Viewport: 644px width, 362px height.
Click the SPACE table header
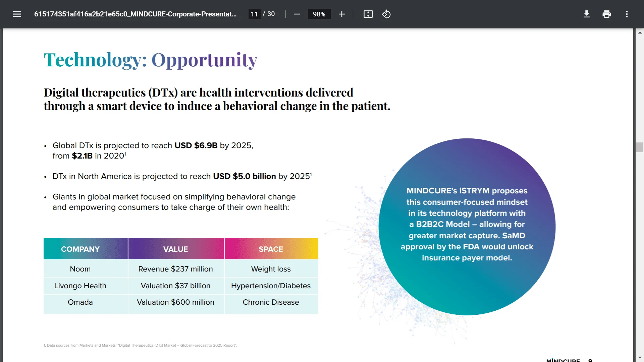pos(271,249)
